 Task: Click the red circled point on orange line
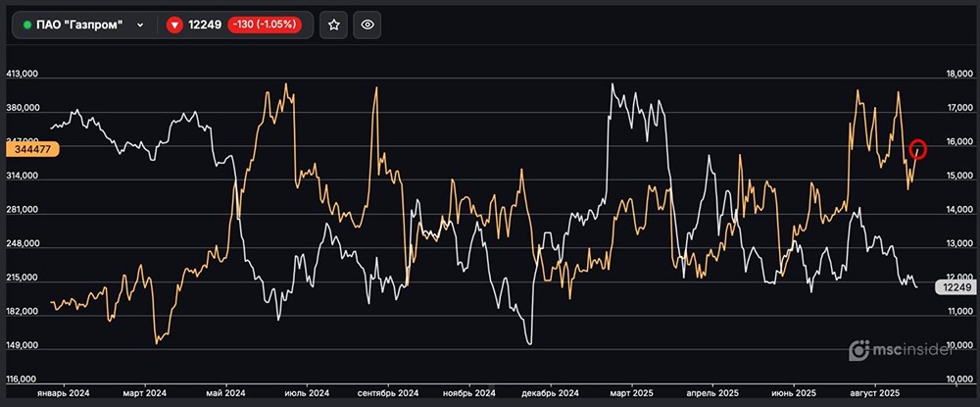click(918, 149)
